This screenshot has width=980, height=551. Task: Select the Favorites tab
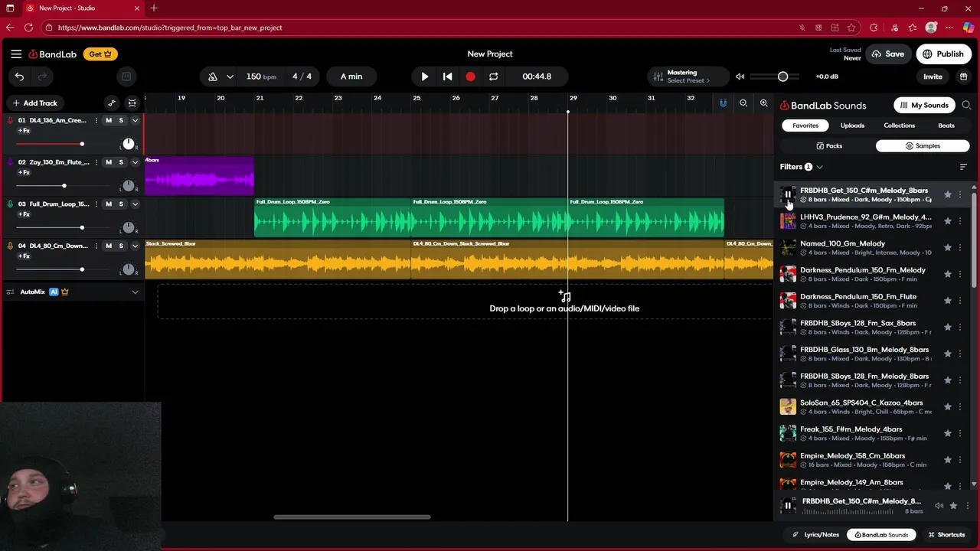(805, 126)
